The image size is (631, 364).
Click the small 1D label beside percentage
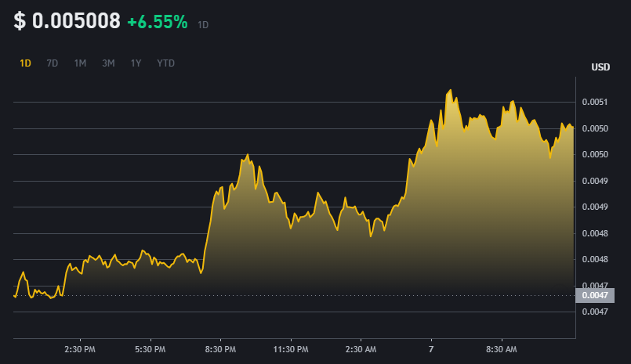(x=203, y=25)
